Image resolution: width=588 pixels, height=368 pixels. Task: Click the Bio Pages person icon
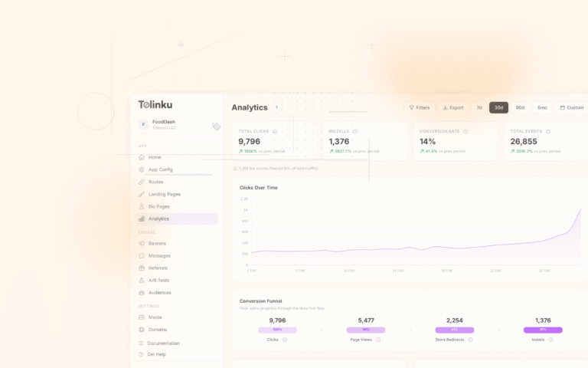pyautogui.click(x=142, y=206)
